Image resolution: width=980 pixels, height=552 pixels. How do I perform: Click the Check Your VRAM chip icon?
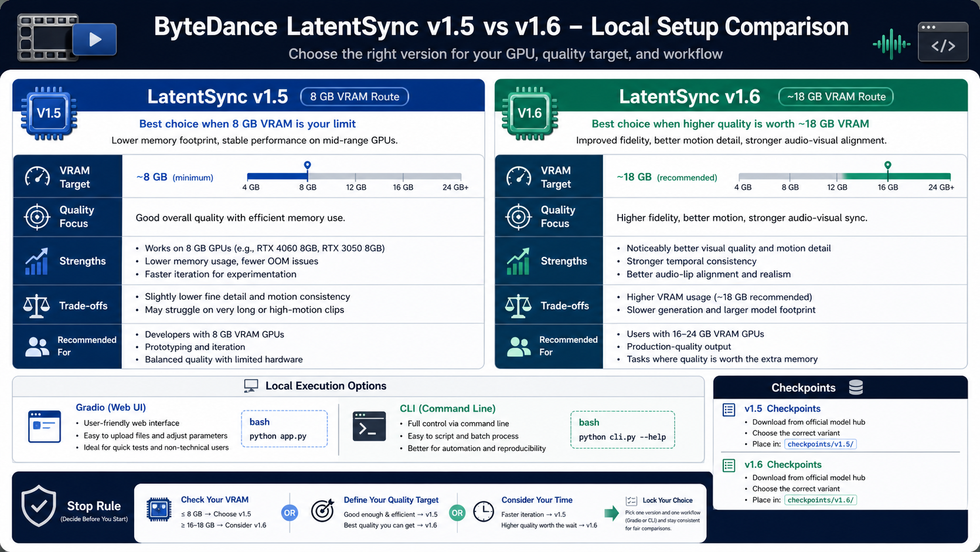tap(159, 509)
